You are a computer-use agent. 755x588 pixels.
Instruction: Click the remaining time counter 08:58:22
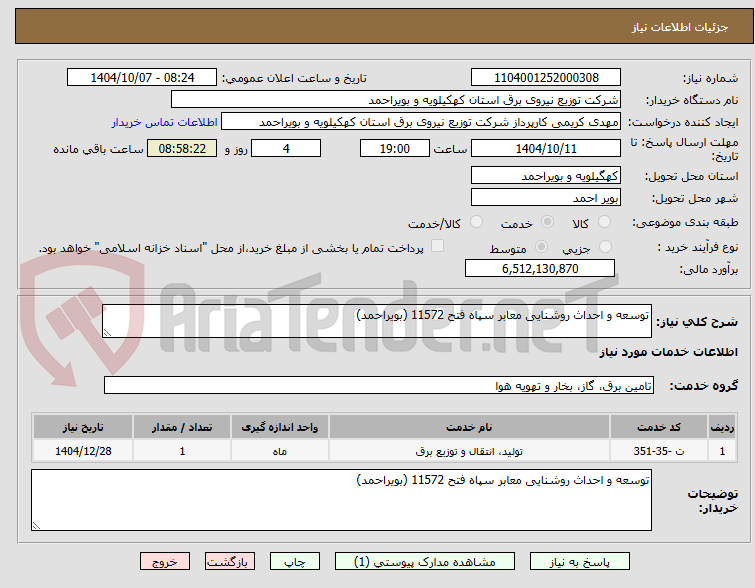coord(182,148)
